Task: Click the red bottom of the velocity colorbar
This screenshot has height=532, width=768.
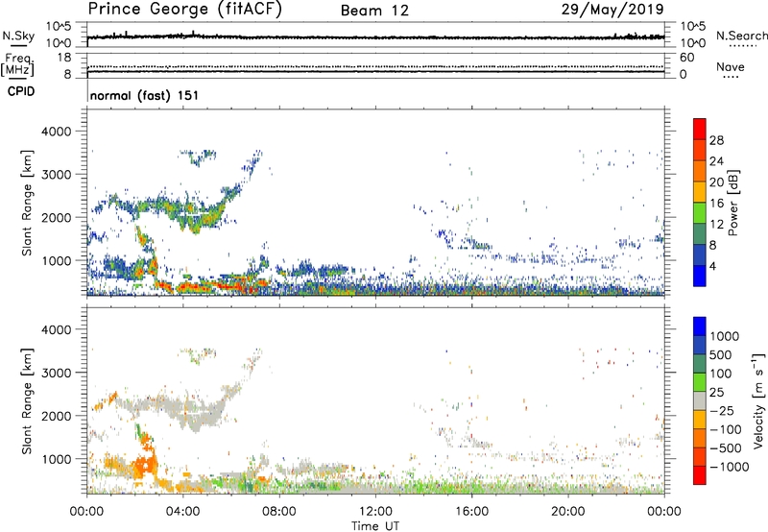Action: click(x=700, y=475)
